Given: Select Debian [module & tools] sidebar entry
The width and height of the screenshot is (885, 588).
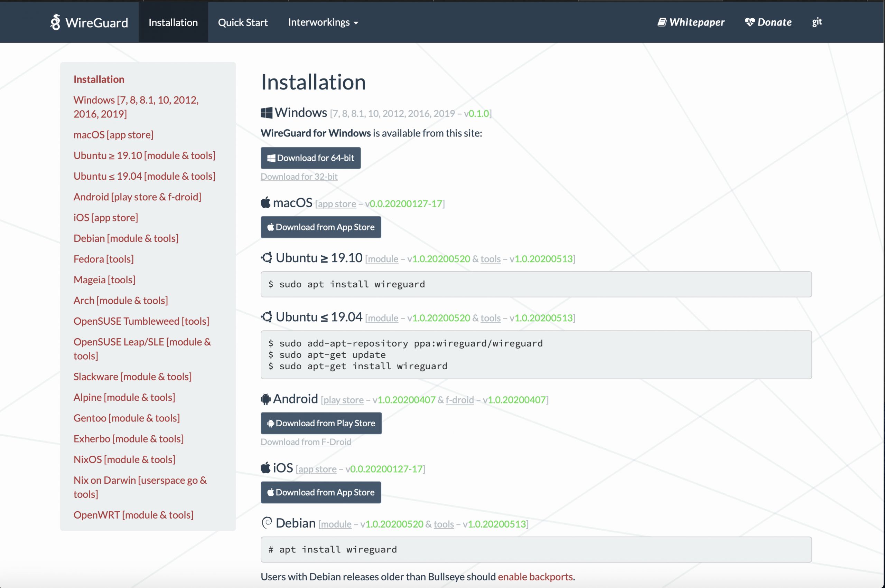Looking at the screenshot, I should pos(126,238).
